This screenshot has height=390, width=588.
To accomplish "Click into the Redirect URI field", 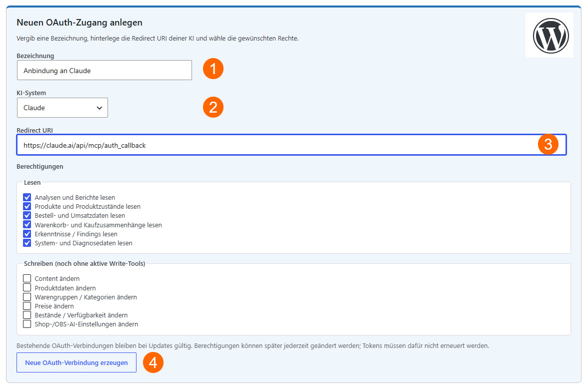I will pyautogui.click(x=291, y=145).
